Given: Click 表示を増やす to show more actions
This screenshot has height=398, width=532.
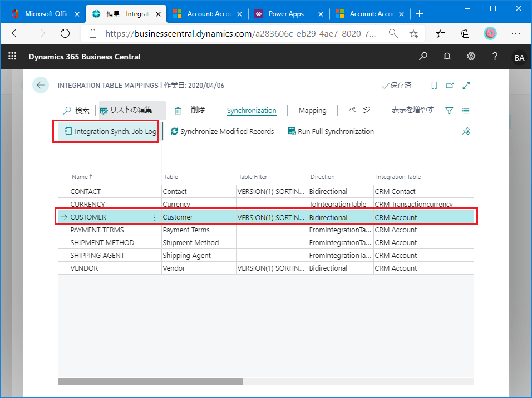Looking at the screenshot, I should coord(413,110).
